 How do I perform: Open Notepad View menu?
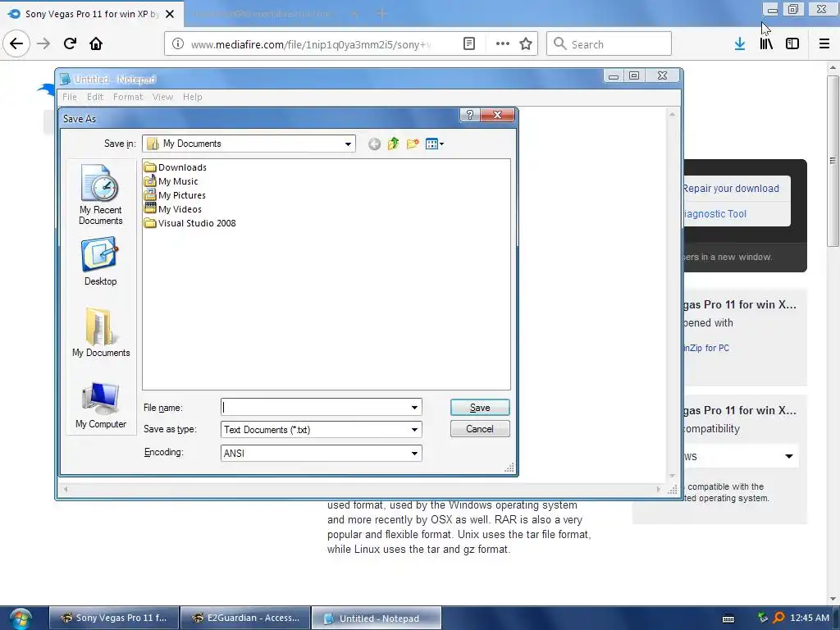[162, 97]
